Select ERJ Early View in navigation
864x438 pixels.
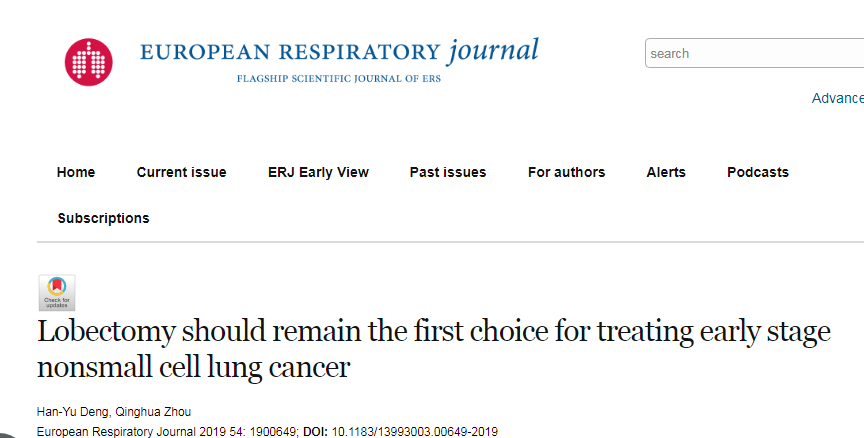(318, 172)
